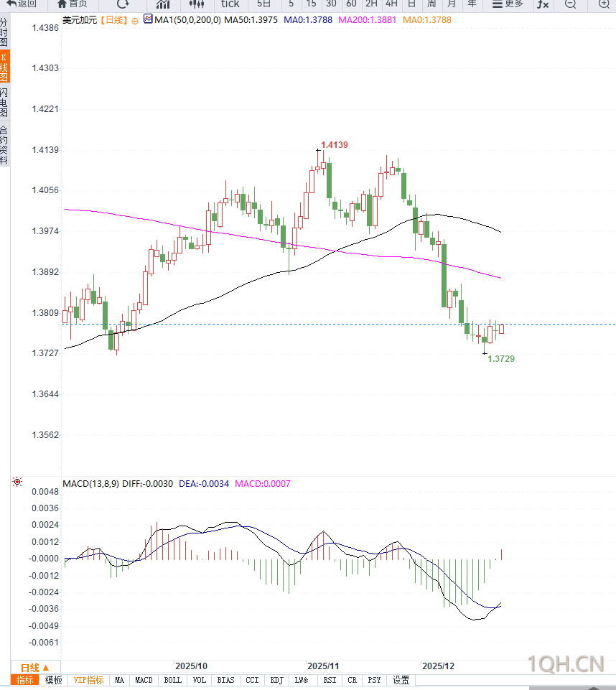The height and width of the screenshot is (690, 616).
Task: Click the MACD sun settings icon
Action: (x=17, y=482)
